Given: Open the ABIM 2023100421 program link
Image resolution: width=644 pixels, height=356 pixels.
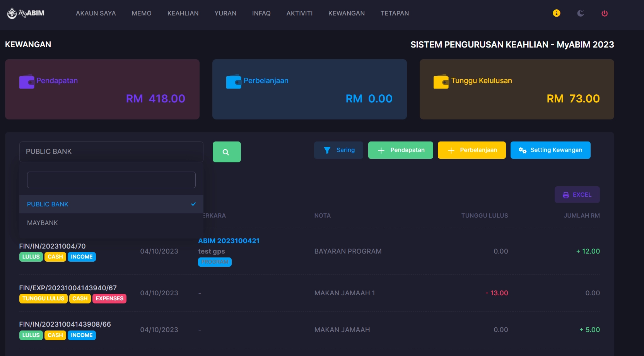Looking at the screenshot, I should (229, 241).
